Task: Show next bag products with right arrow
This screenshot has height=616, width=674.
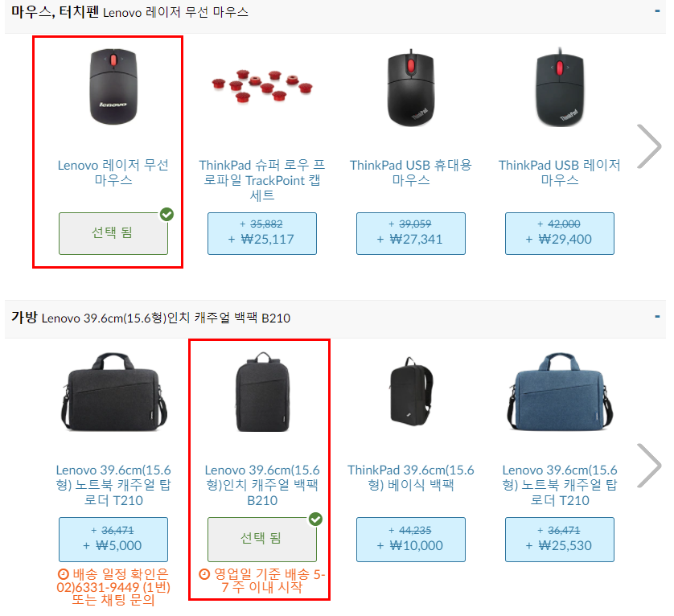Action: click(x=649, y=466)
